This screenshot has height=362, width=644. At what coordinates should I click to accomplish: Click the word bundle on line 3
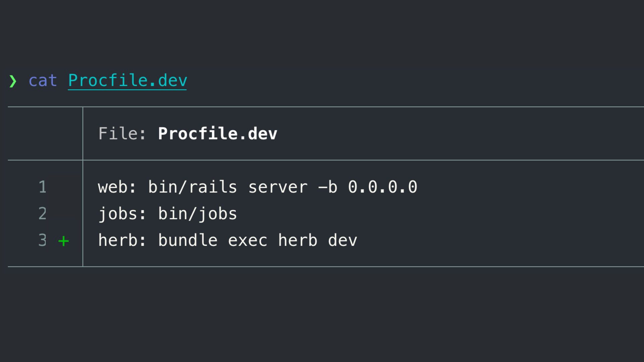(x=188, y=240)
